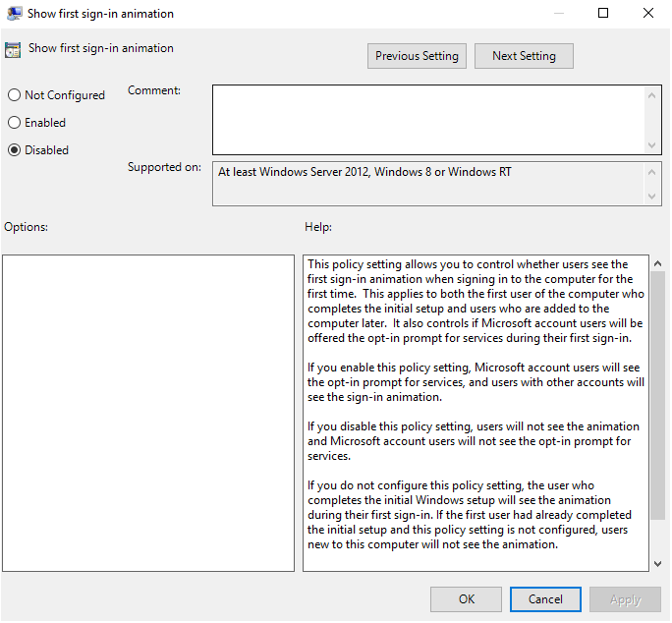Screen dimensions: 672x623
Task: Click the Apply button
Action: click(x=626, y=598)
